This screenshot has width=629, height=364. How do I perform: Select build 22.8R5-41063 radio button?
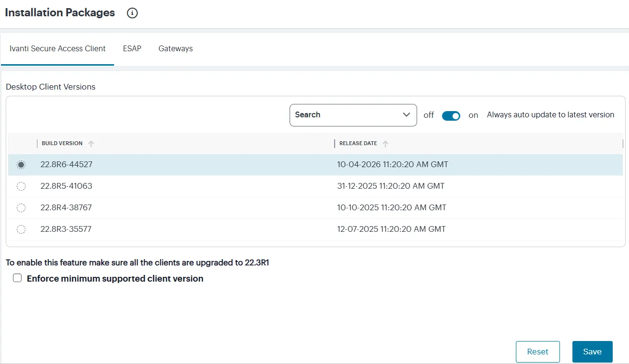coord(21,186)
